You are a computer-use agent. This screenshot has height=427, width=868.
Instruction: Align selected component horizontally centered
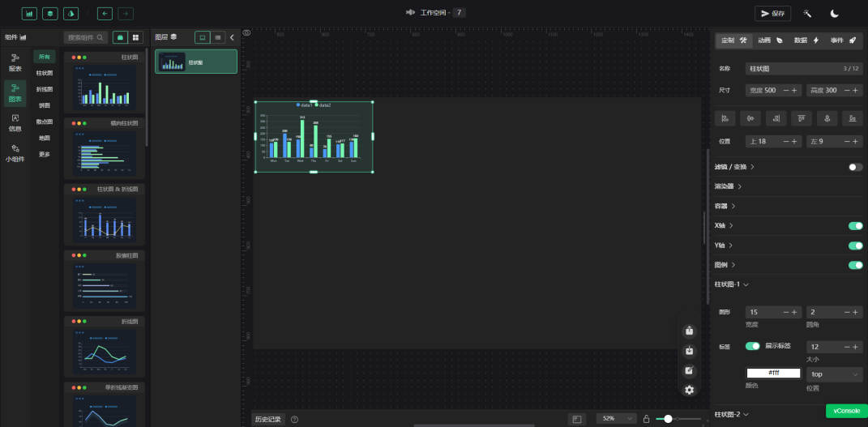750,117
